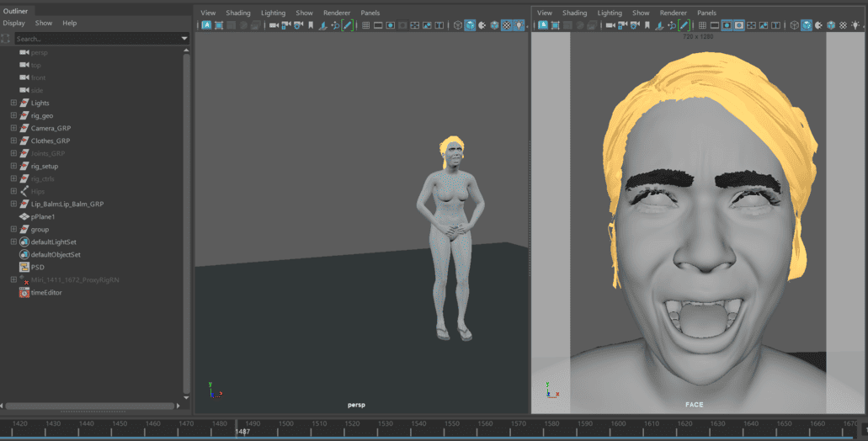Click Lock Camera icon in persp panel
Screen dimensions: 868x441
point(286,25)
